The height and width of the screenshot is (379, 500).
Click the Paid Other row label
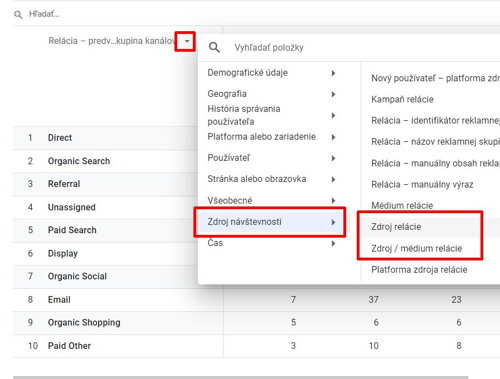[69, 346]
